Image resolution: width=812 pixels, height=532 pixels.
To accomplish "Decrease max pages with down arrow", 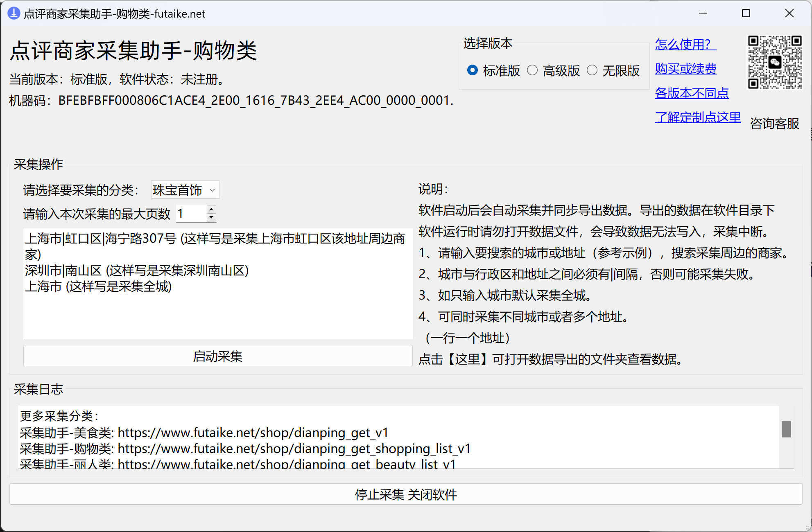I will [211, 218].
